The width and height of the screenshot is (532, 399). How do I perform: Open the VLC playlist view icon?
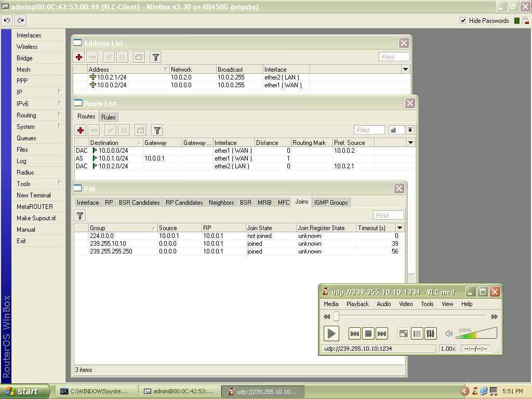click(x=417, y=334)
